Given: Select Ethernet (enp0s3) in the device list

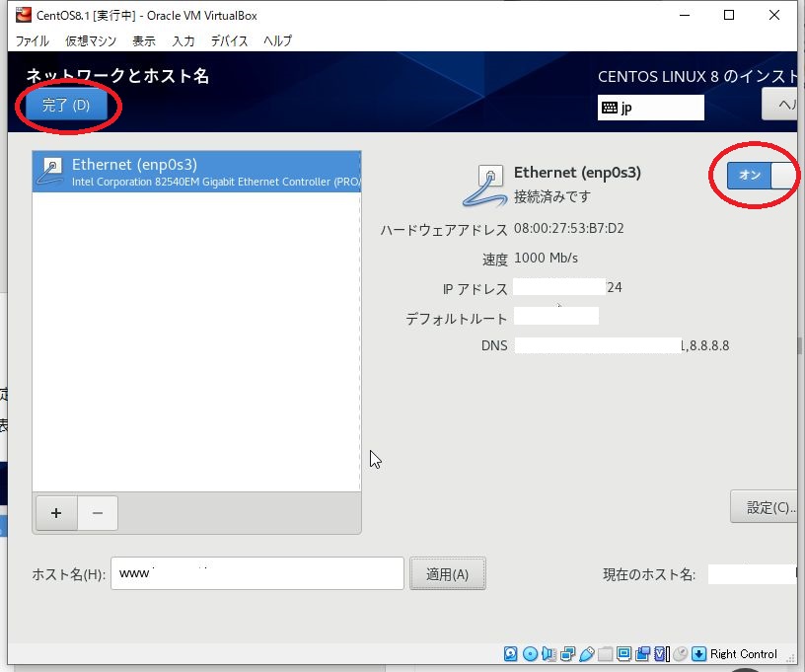Looking at the screenshot, I should pos(196,172).
